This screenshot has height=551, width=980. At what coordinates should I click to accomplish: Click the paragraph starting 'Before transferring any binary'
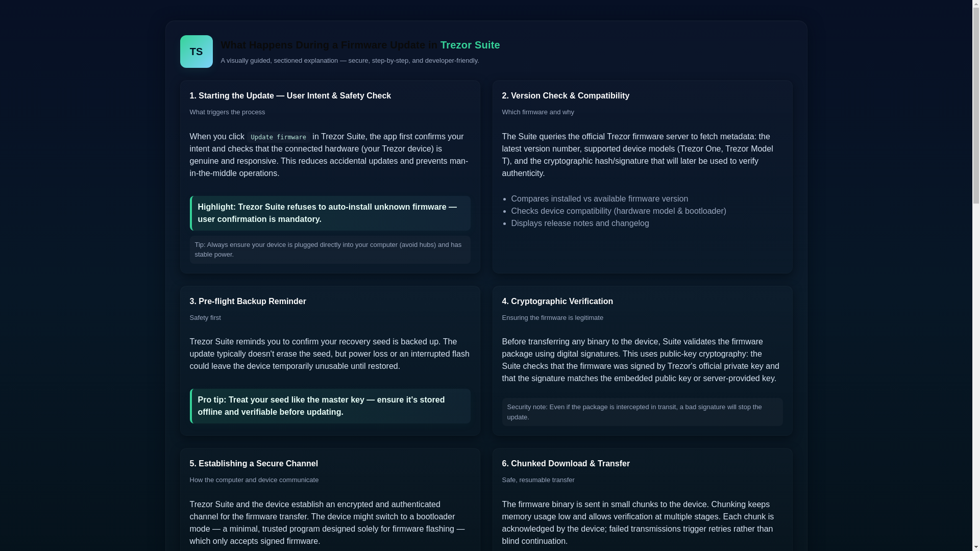(x=642, y=360)
